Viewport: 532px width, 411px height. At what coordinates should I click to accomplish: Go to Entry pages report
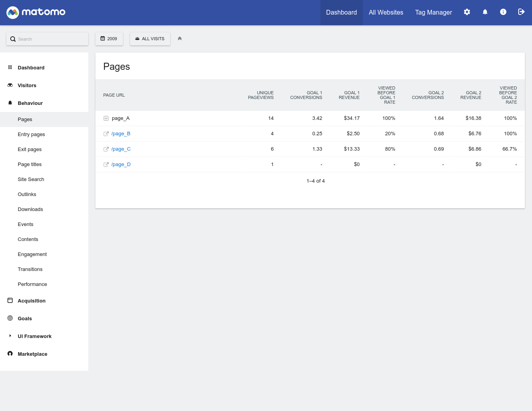click(31, 135)
